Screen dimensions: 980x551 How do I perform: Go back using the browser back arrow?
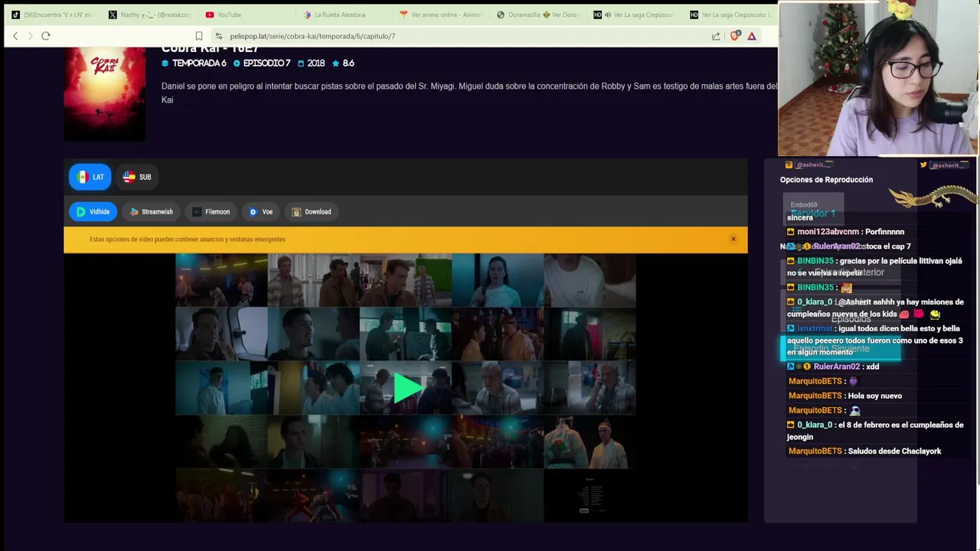[15, 36]
